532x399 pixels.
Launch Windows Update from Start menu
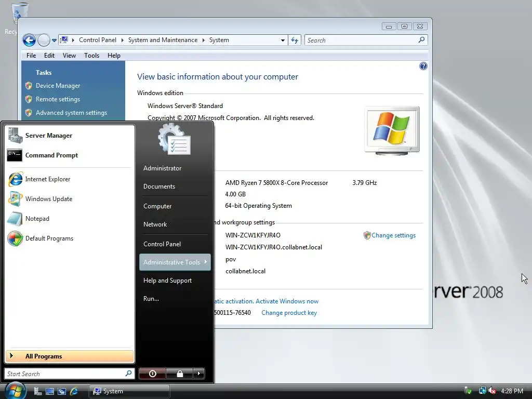point(70,199)
